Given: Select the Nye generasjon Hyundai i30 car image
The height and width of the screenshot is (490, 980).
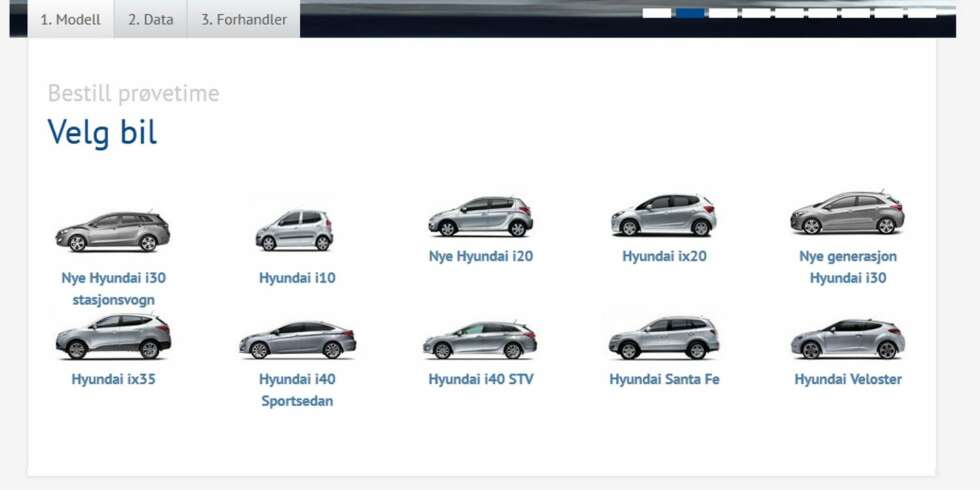Looking at the screenshot, I should [848, 213].
